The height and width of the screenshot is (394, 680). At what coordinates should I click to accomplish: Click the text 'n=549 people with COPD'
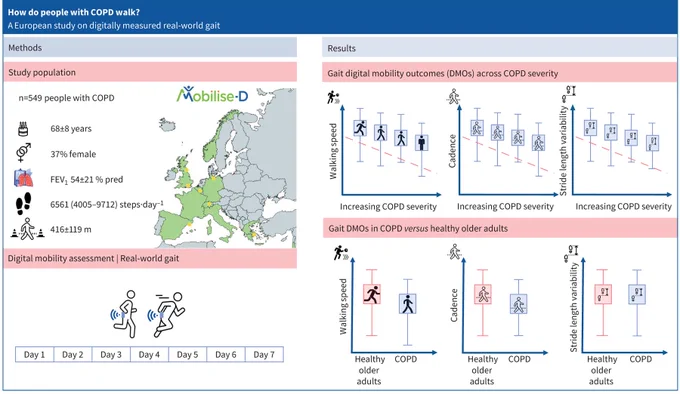[x=66, y=98]
